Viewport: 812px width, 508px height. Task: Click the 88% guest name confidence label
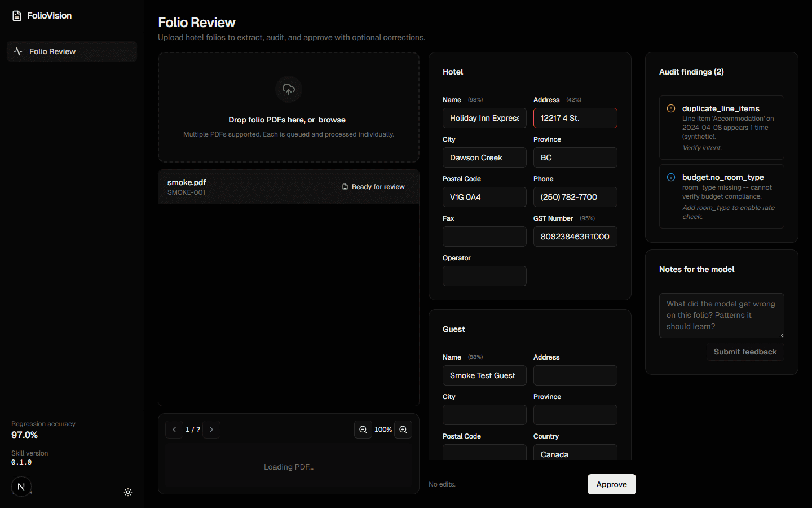[x=475, y=357]
